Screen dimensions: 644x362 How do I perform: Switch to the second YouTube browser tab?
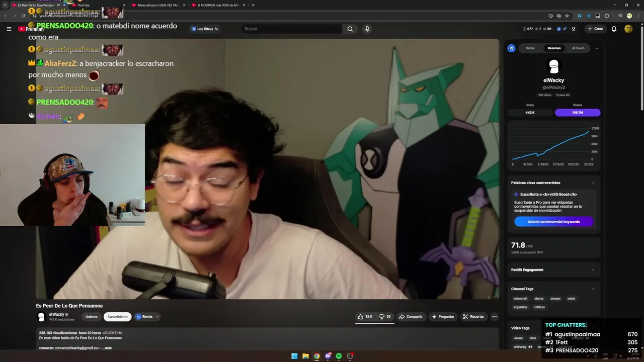[x=97, y=5]
